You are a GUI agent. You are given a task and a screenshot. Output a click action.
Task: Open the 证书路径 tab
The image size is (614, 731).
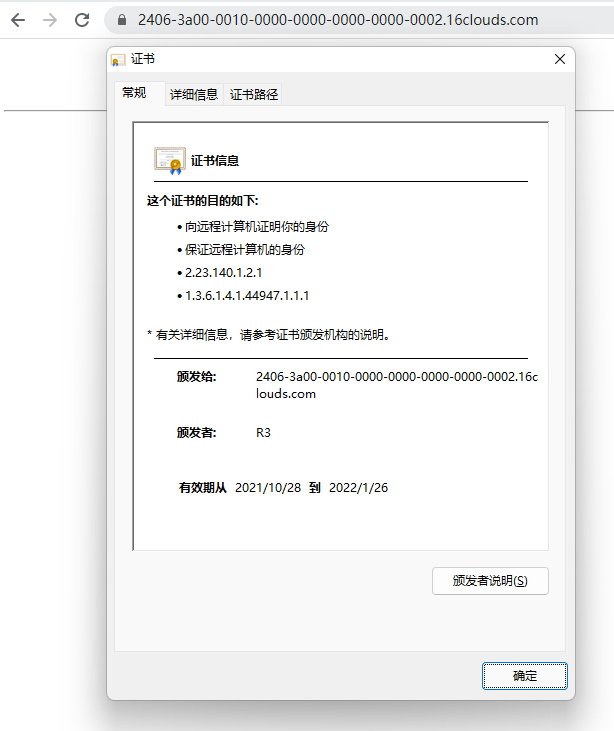click(254, 95)
